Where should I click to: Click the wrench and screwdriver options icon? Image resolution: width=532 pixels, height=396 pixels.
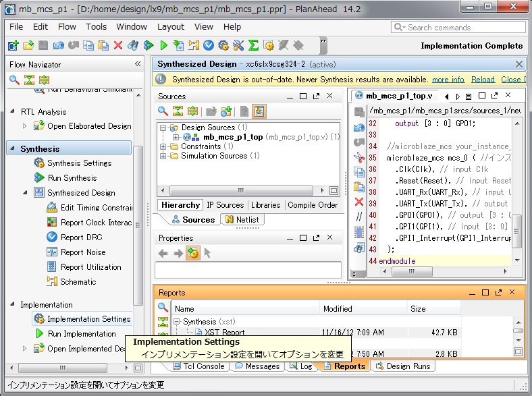(238, 45)
